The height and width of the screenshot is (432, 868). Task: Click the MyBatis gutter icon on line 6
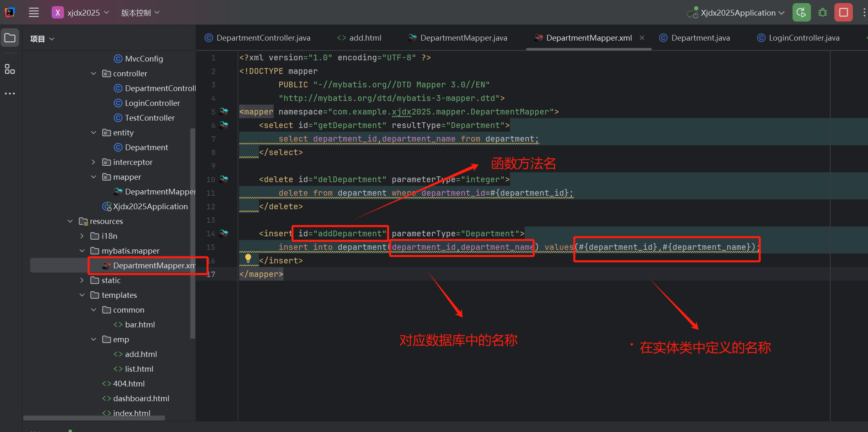(224, 125)
